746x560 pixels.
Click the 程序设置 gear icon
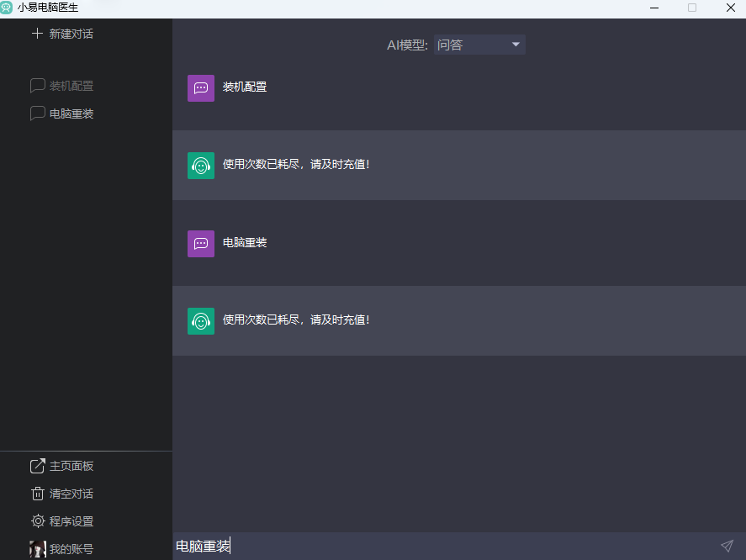click(37, 521)
